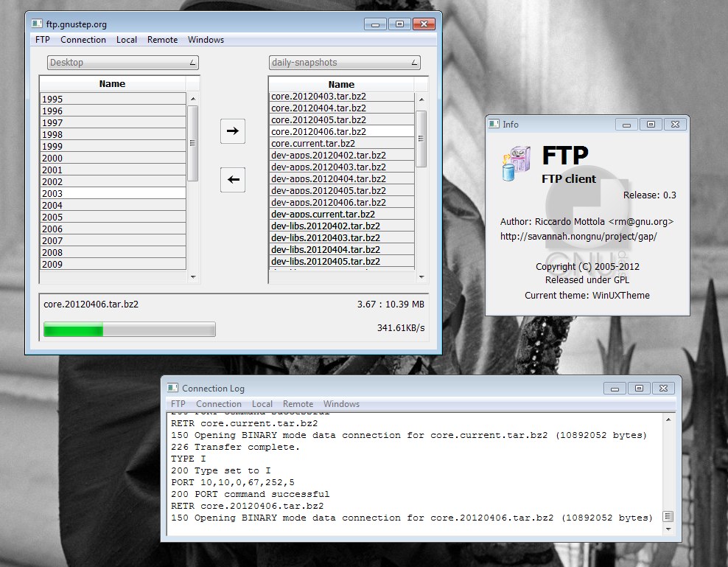
Task: Click the FTP application icon in Info window
Action: pyautogui.click(x=517, y=163)
